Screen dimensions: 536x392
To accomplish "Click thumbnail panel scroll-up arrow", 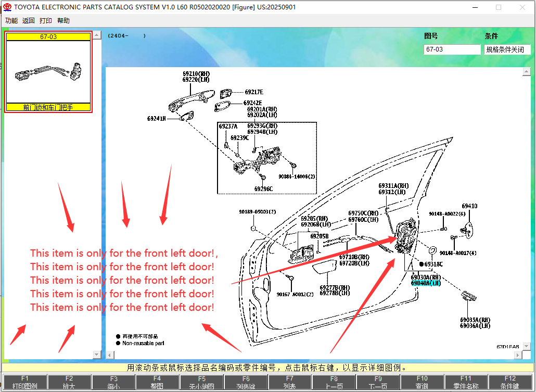I will [x=97, y=35].
